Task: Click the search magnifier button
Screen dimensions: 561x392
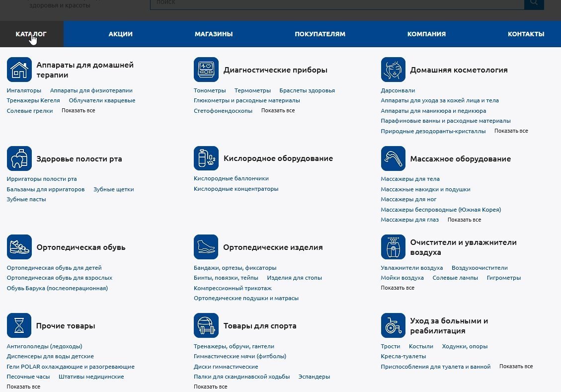Action: [534, 3]
